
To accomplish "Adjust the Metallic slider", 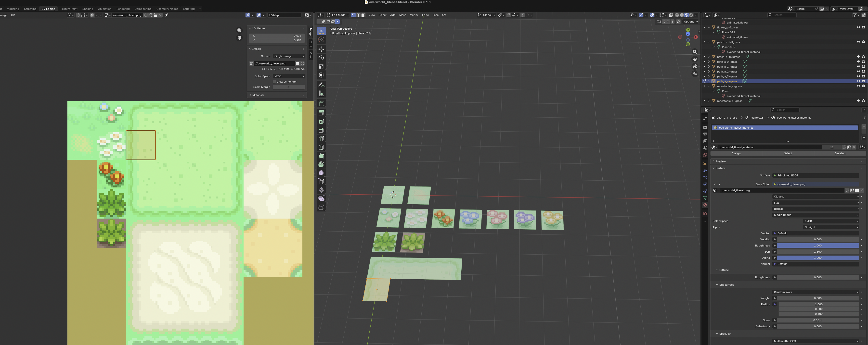I will [x=818, y=239].
